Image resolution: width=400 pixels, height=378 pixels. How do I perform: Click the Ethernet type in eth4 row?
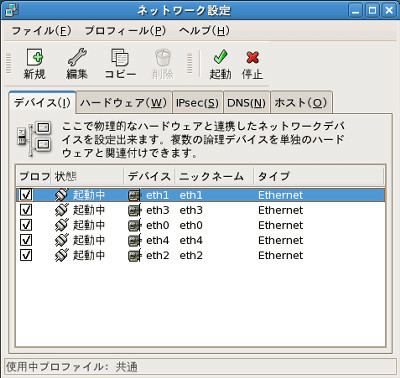click(281, 240)
